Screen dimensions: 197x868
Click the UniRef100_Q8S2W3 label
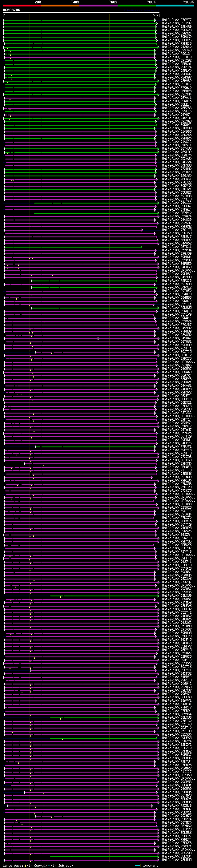(x=177, y=853)
